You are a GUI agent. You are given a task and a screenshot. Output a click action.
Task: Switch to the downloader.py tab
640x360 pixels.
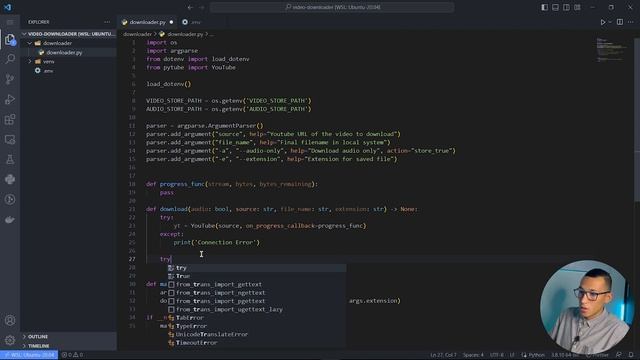click(x=147, y=22)
